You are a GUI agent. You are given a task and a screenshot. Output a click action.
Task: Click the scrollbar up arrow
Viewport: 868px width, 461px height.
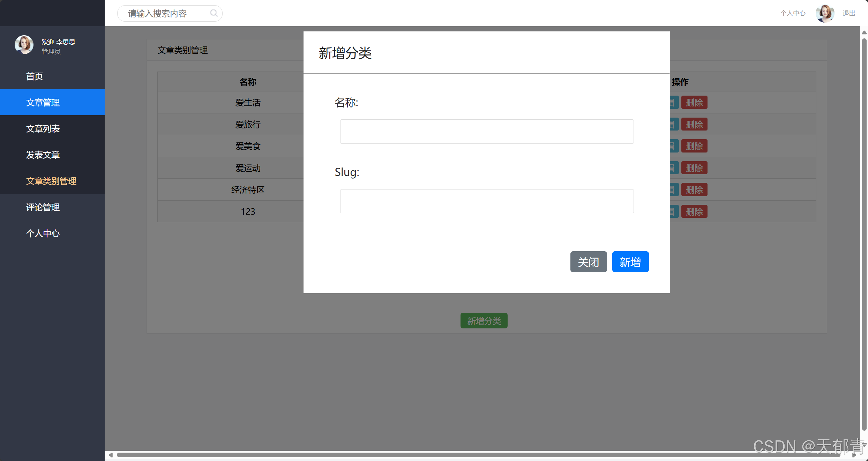click(864, 32)
